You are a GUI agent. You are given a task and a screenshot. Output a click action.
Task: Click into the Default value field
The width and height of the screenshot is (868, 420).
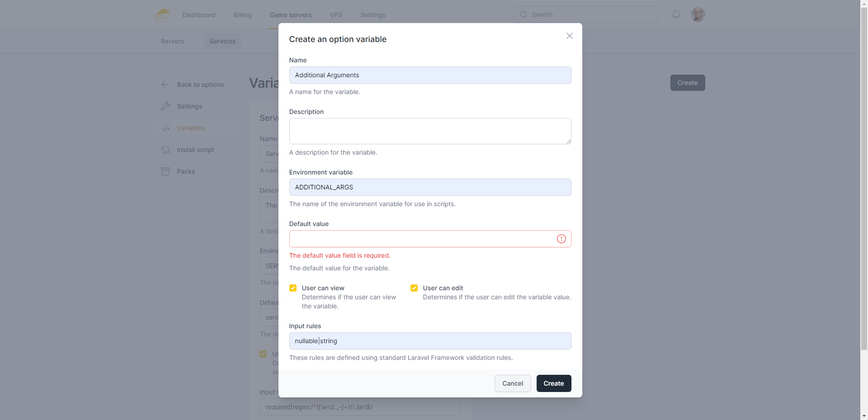[x=420, y=239]
